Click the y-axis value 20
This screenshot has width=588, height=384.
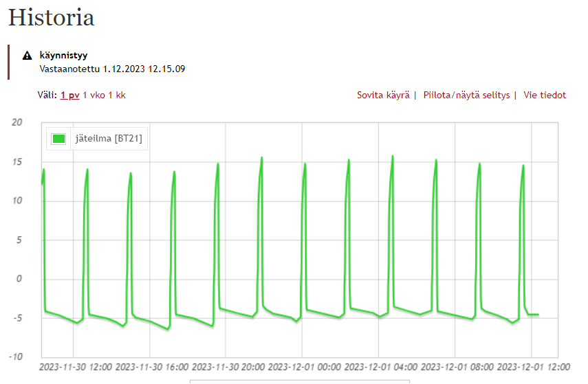click(x=17, y=123)
